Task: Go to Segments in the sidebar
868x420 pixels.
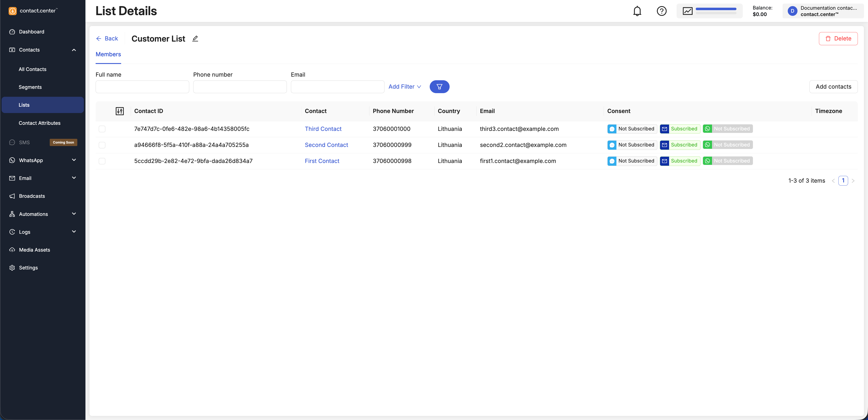Action: click(30, 87)
